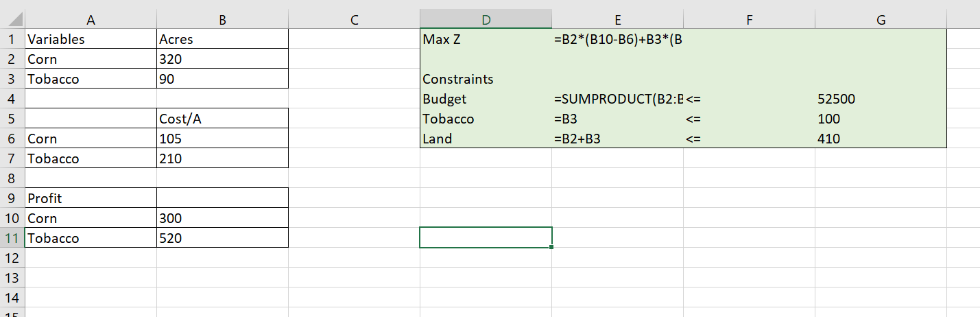
Task: Select column C header
Action: (354, 20)
